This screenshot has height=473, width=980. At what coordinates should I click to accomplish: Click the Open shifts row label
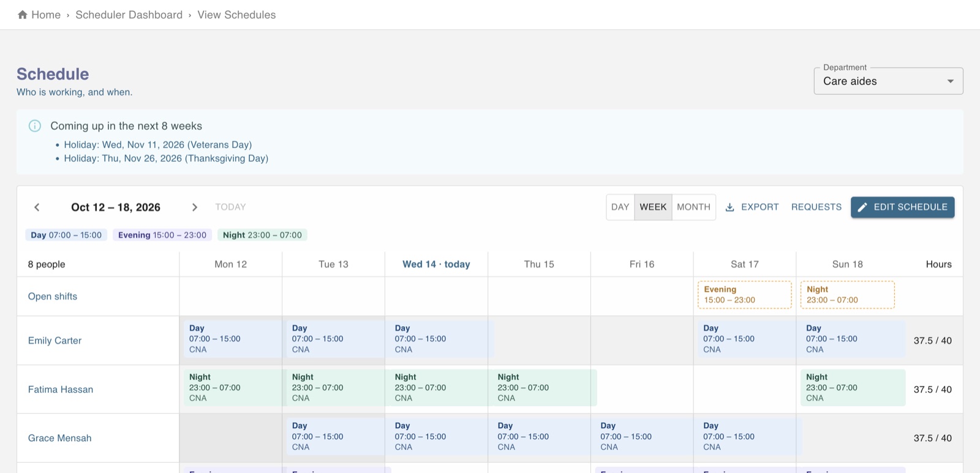[x=53, y=296]
